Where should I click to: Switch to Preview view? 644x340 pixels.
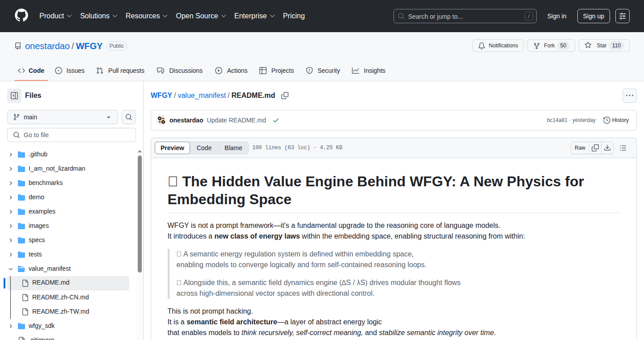click(172, 148)
